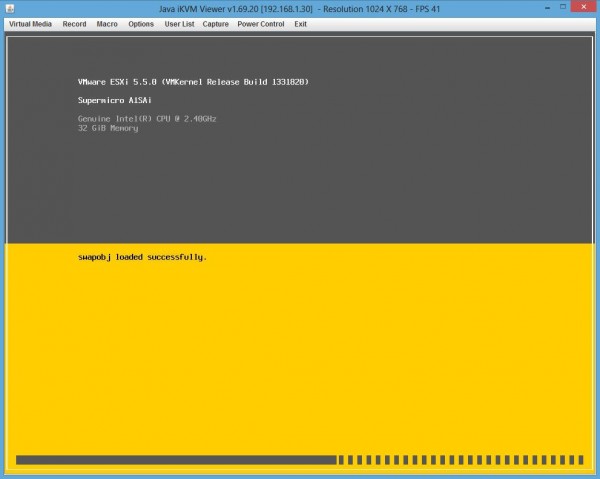Viewport: 600px width, 479px height.
Task: Open the Record menu
Action: coord(74,24)
